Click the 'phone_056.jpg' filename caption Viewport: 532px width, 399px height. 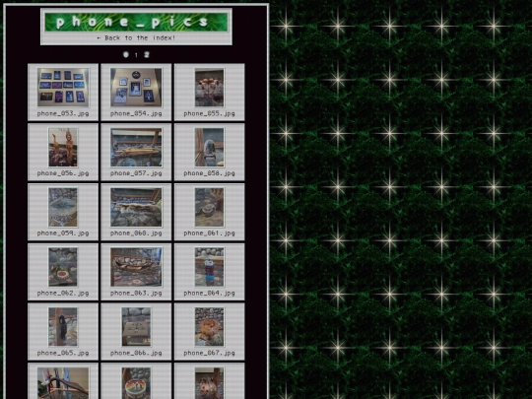point(63,173)
